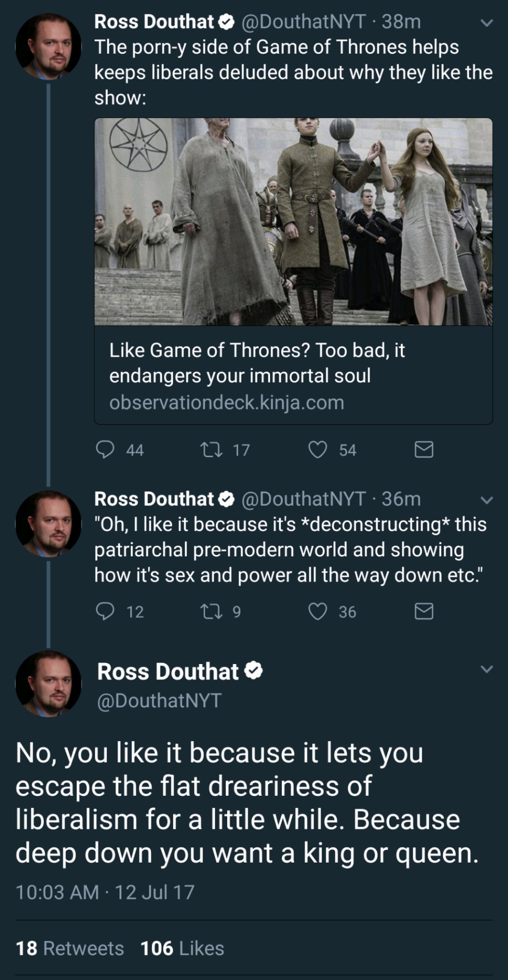Open the Game of Thrones article link card

(294, 271)
